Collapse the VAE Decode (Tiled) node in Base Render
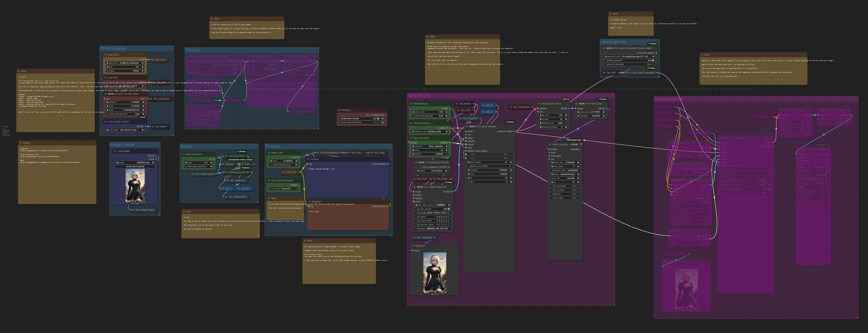The image size is (868, 333). (x=538, y=104)
